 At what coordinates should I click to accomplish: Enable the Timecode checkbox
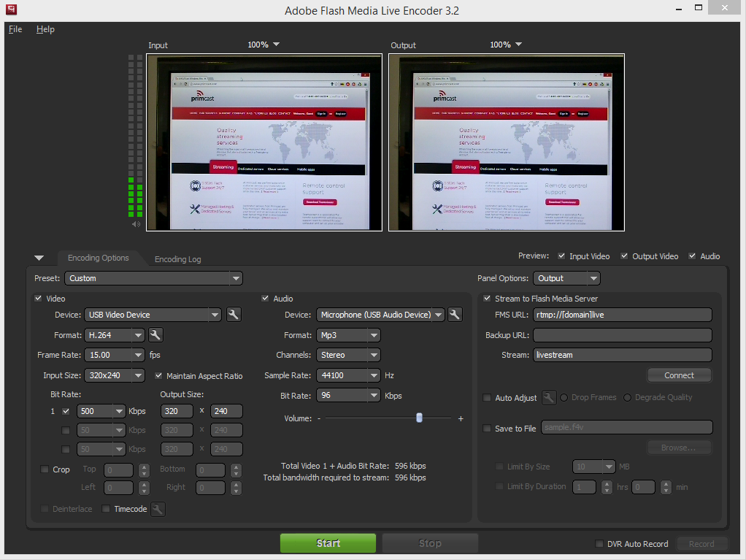click(106, 509)
